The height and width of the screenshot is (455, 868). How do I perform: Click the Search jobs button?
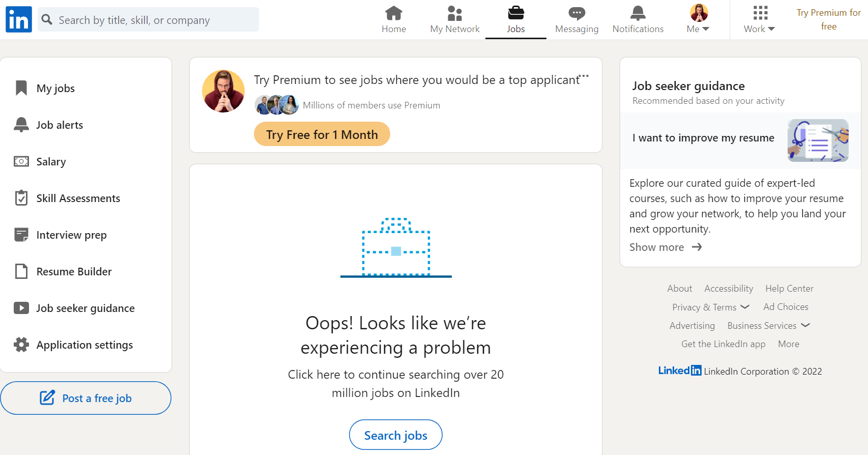pos(395,435)
